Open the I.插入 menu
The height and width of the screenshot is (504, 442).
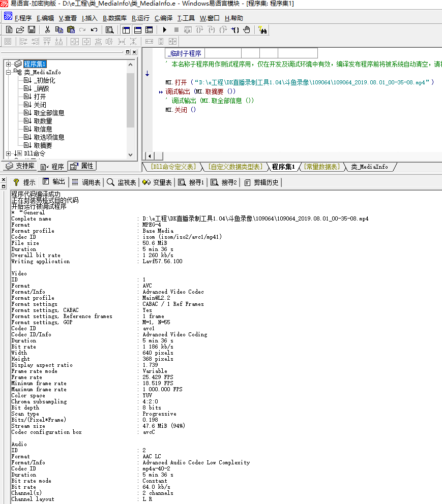coord(90,18)
